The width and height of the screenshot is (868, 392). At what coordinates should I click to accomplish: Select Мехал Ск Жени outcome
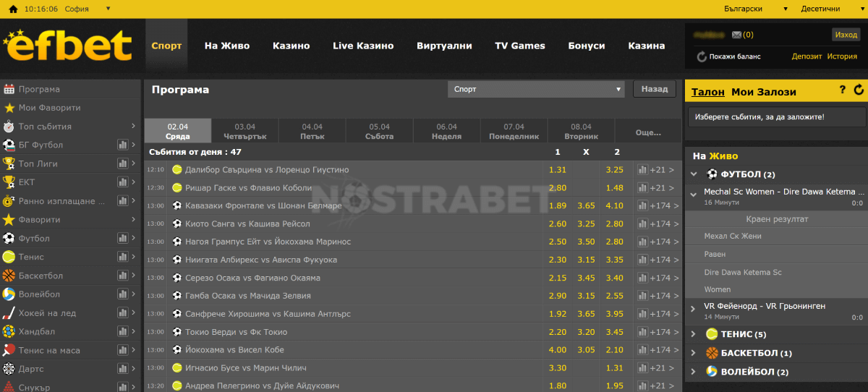tap(775, 237)
